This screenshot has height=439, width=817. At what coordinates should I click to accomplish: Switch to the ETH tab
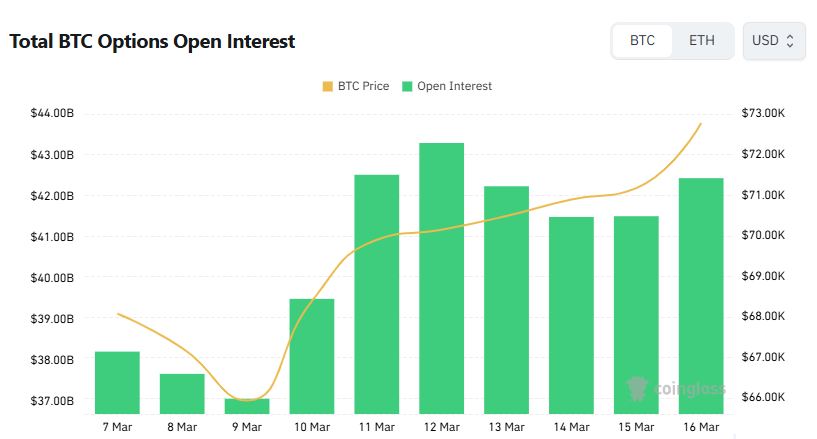[701, 42]
